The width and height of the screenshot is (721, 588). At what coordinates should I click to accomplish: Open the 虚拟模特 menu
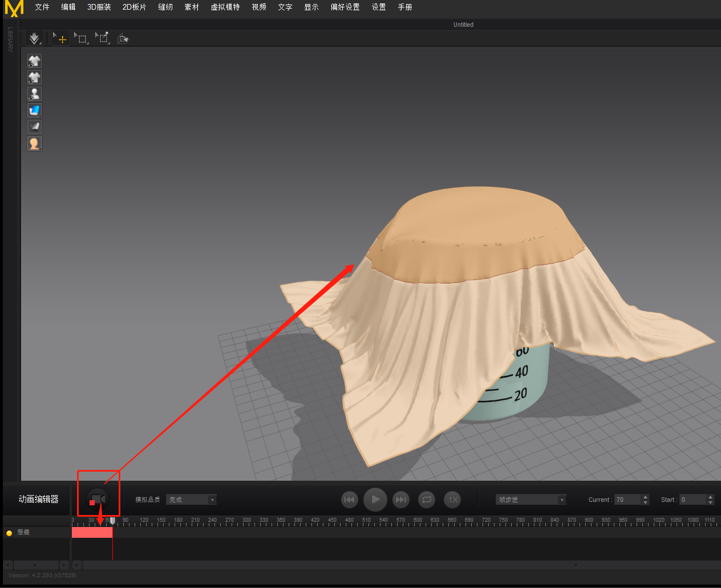coord(225,7)
